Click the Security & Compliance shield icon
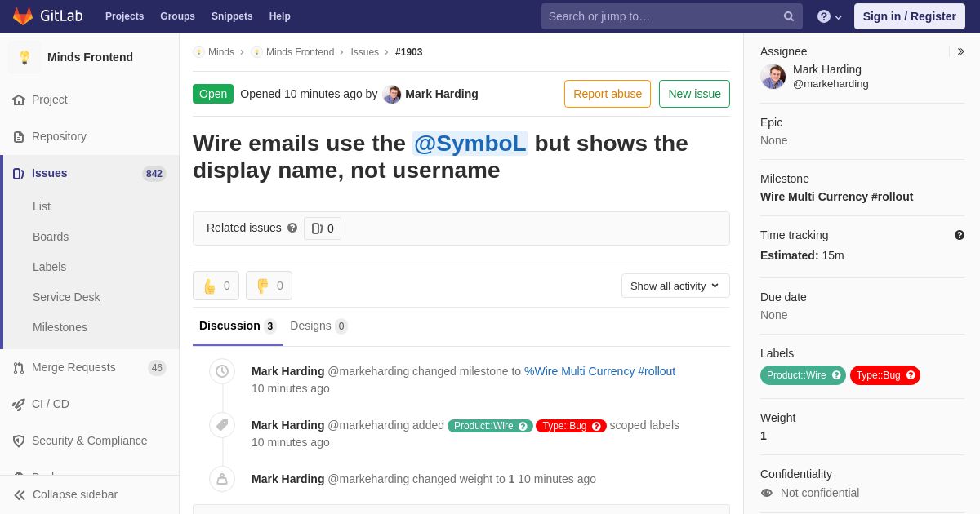This screenshot has height=514, width=980. (19, 441)
